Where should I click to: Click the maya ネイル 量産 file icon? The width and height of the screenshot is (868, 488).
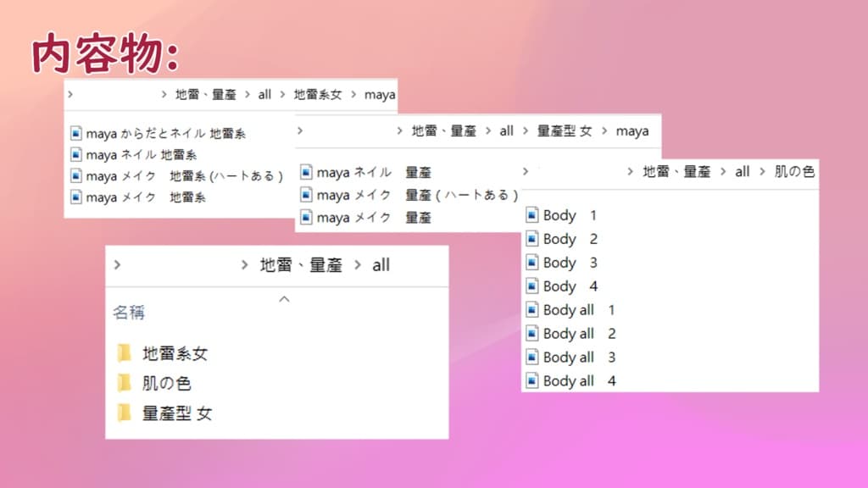coord(305,172)
